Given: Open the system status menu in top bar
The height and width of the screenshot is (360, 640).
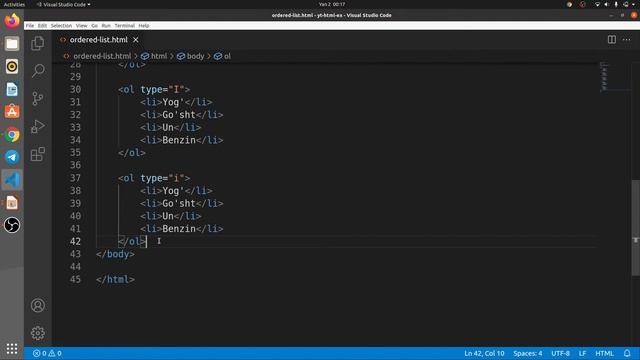Looking at the screenshot, I should pyautogui.click(x=615, y=4).
